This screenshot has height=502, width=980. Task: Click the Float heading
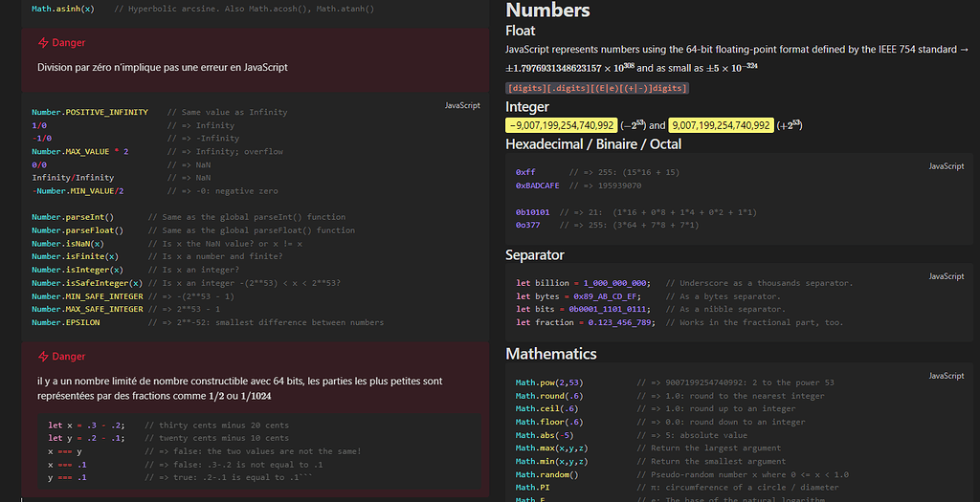(521, 31)
